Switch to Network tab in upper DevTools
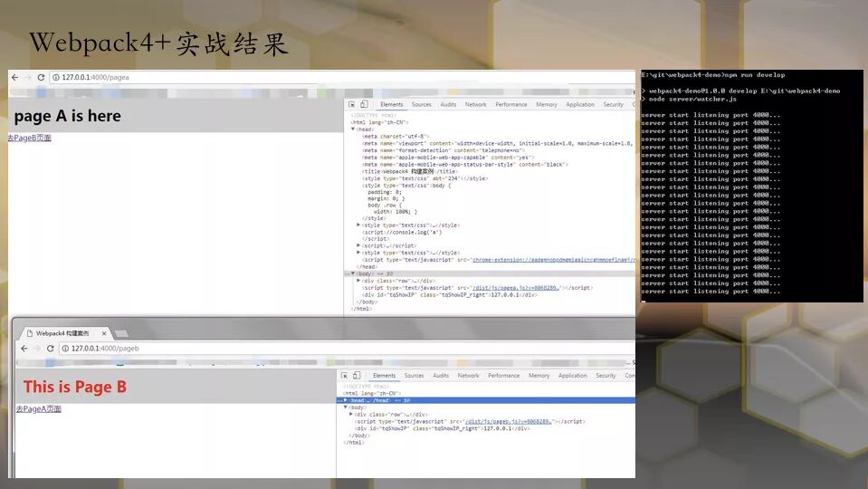The height and width of the screenshot is (489, 868). pyautogui.click(x=475, y=104)
